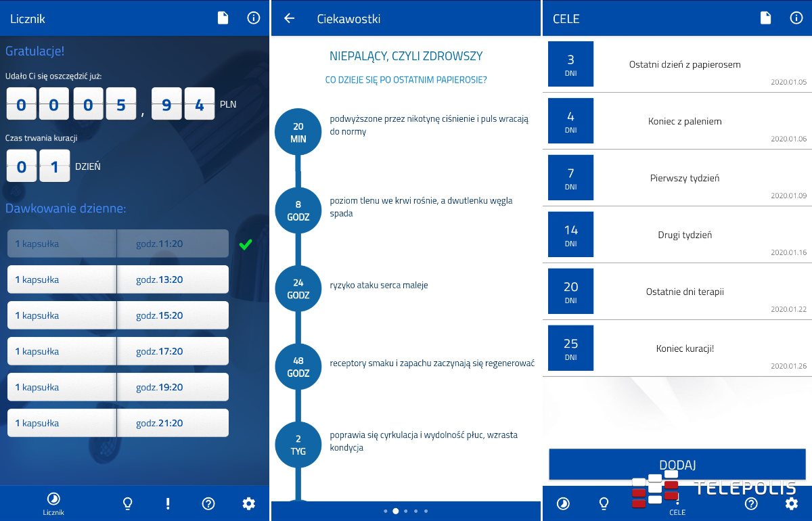Click the document icon in CELE header
The image size is (812, 521).
(765, 18)
